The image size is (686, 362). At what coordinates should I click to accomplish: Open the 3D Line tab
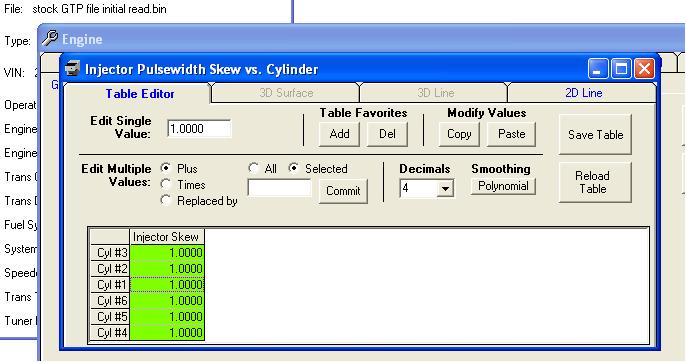435,93
